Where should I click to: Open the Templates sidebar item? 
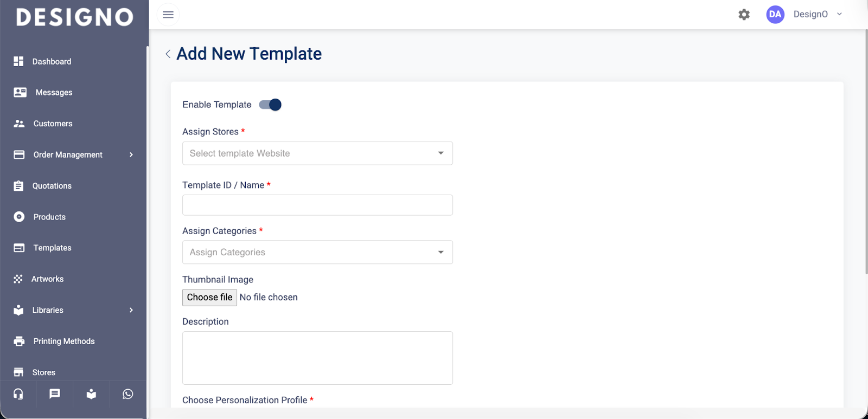tap(52, 248)
